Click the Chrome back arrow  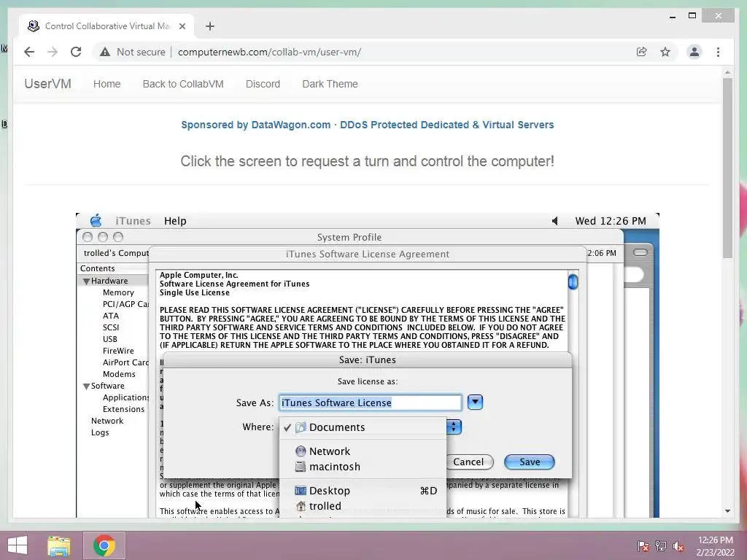click(29, 52)
